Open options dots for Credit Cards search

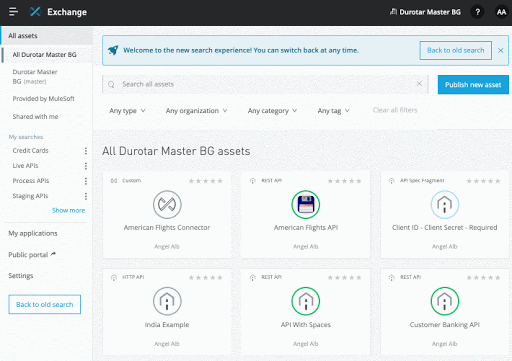[x=86, y=151]
